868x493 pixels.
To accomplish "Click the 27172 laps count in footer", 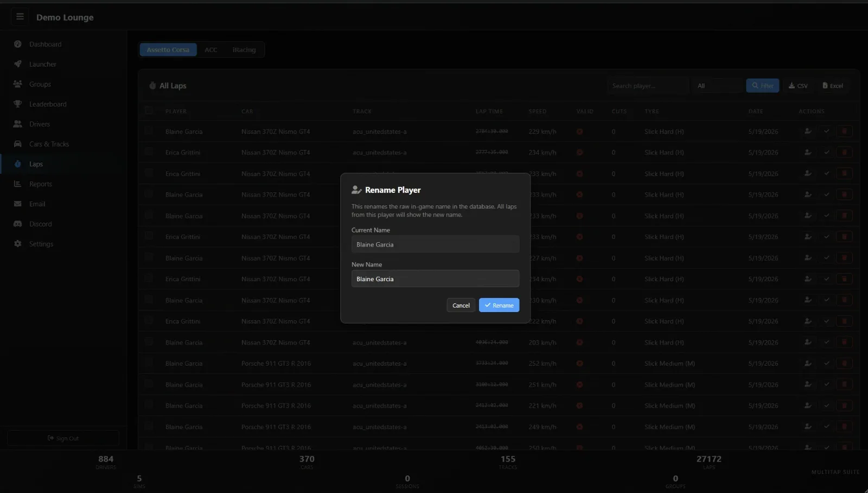I will pos(709,459).
